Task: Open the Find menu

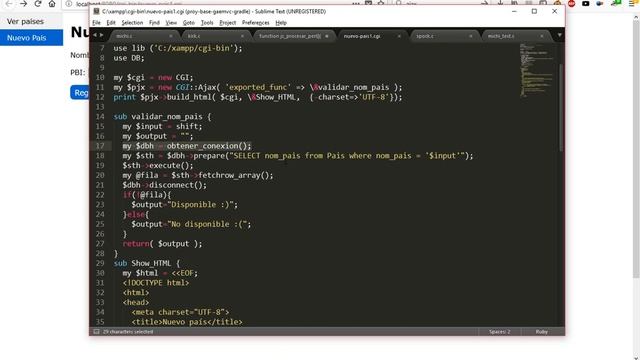Action: (x=154, y=23)
